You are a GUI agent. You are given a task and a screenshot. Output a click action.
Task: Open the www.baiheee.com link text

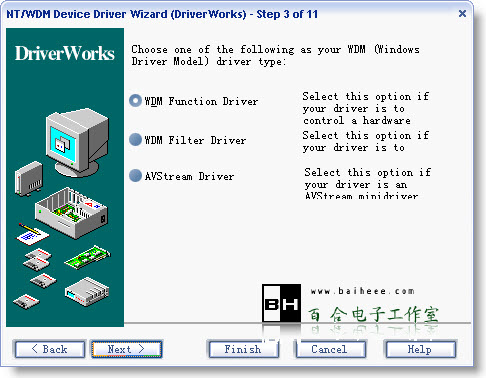363,291
